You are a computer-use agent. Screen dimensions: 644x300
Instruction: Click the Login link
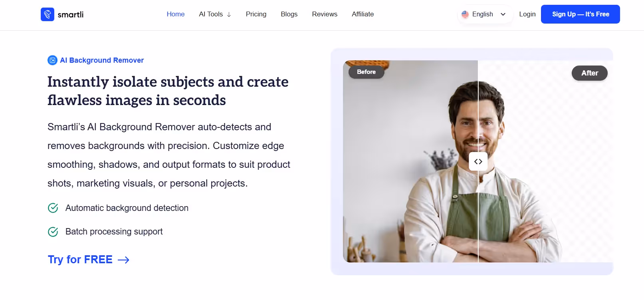[x=527, y=14]
